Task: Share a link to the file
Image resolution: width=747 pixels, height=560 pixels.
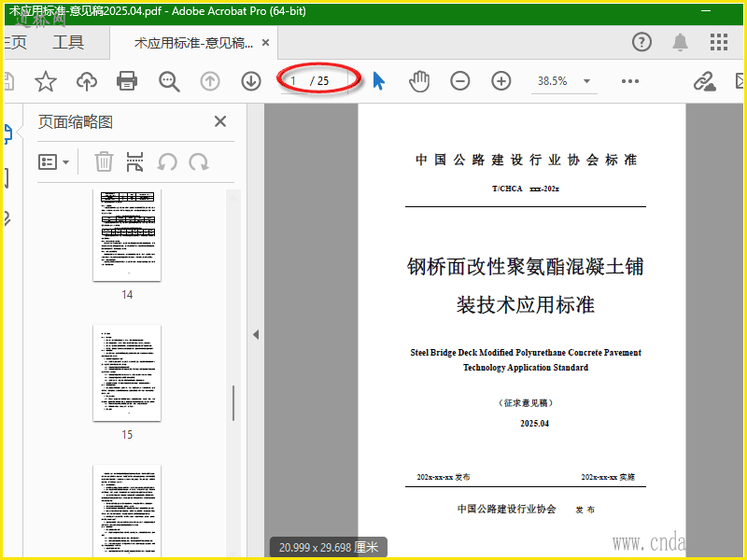Action: (x=705, y=81)
